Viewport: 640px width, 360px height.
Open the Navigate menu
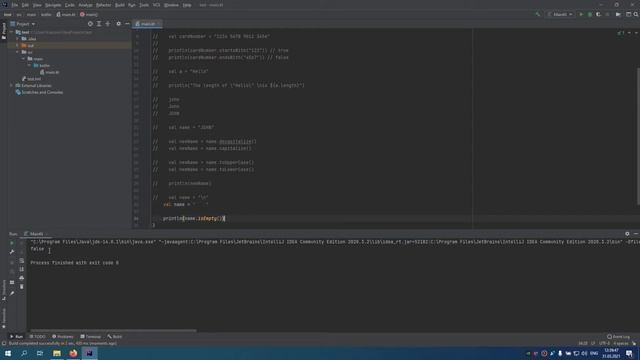tap(53, 5)
